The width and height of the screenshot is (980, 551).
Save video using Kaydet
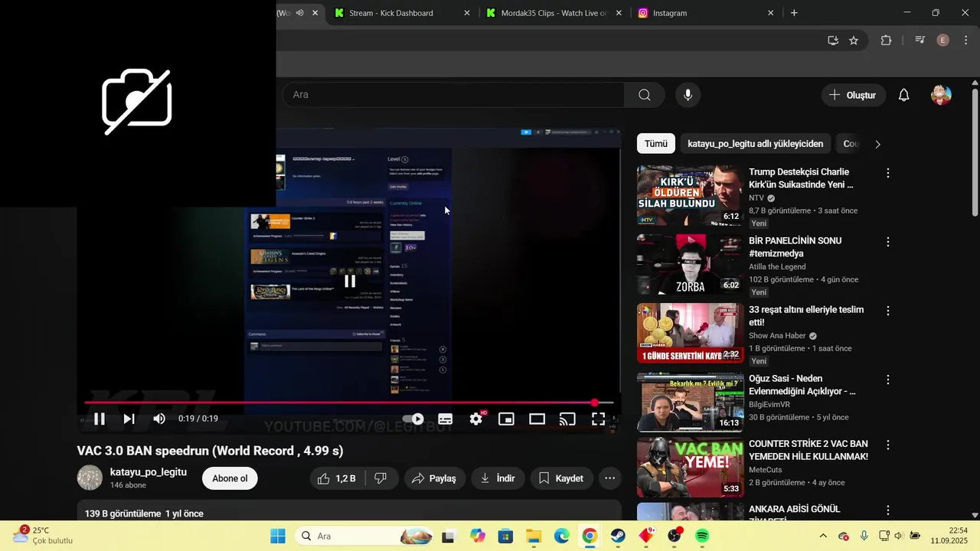point(561,478)
